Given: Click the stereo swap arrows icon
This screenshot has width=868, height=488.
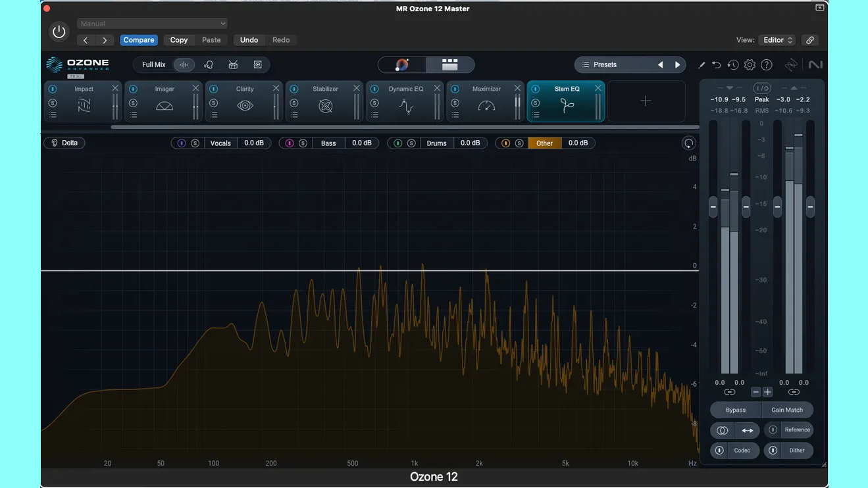Looking at the screenshot, I should pyautogui.click(x=747, y=430).
